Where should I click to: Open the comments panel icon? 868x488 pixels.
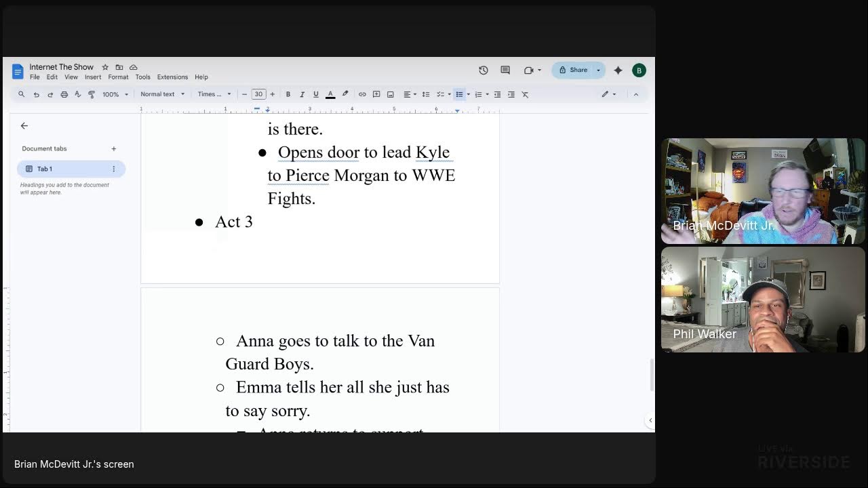click(x=505, y=70)
